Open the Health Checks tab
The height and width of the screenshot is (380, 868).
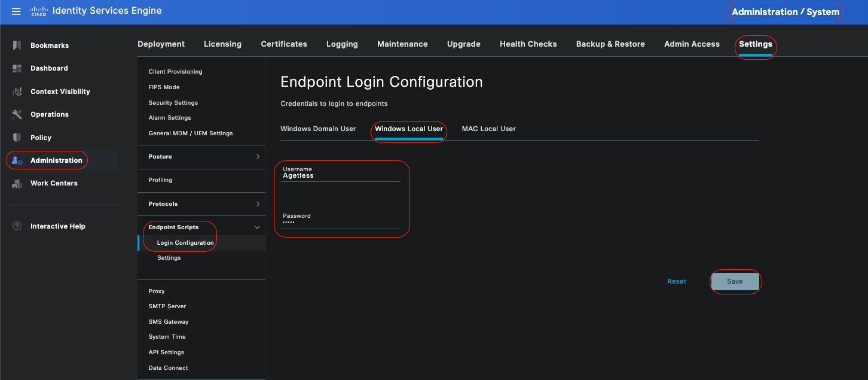point(528,44)
